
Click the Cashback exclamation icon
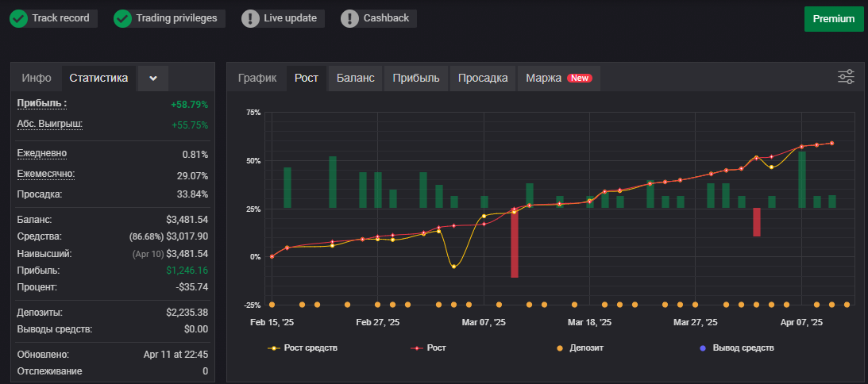coord(350,18)
